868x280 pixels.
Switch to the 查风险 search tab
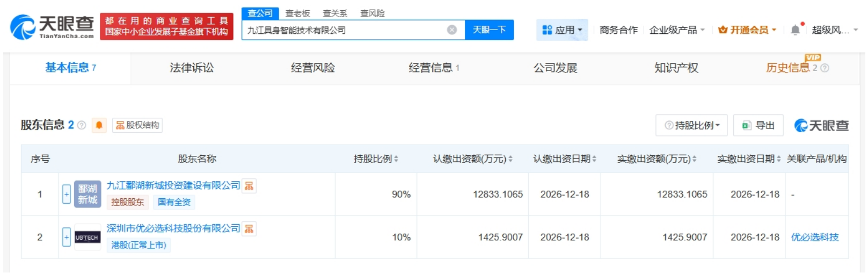373,13
